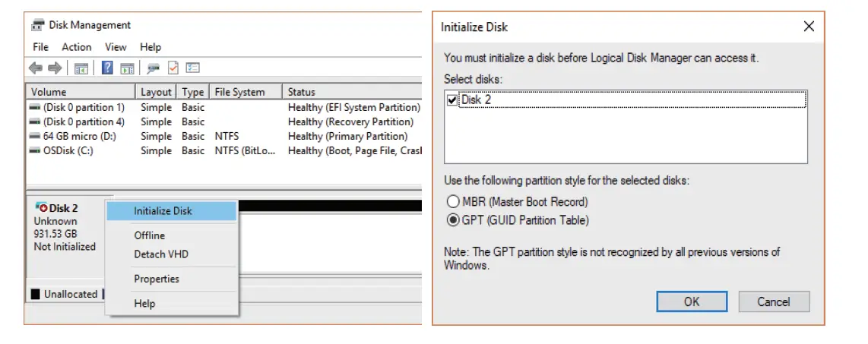Select Detach VHD in context menu
The height and width of the screenshot is (344, 868).
(161, 254)
